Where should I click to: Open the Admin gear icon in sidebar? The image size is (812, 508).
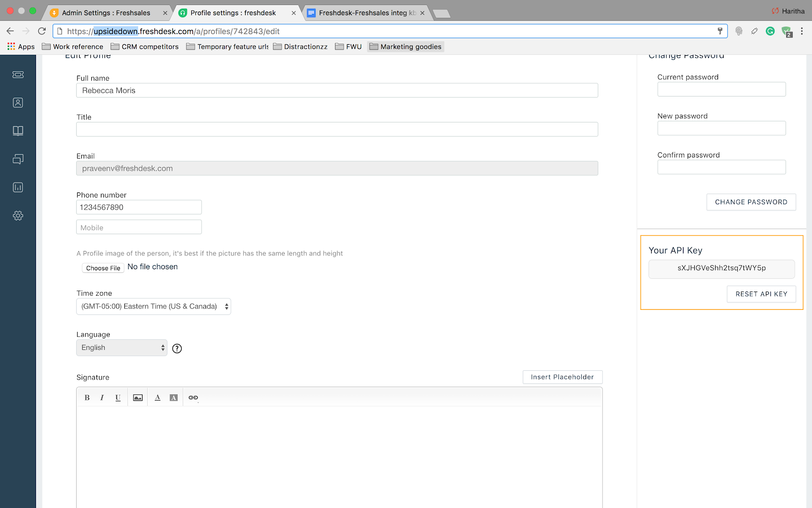[18, 216]
